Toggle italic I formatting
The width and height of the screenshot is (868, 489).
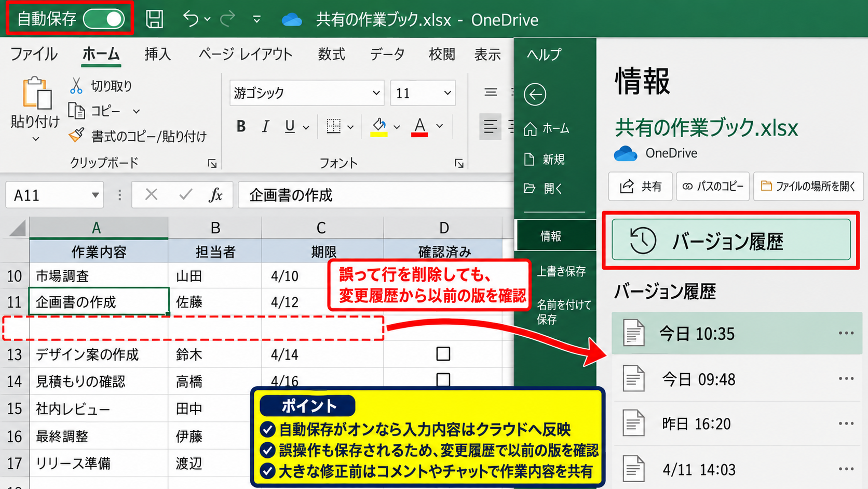265,126
